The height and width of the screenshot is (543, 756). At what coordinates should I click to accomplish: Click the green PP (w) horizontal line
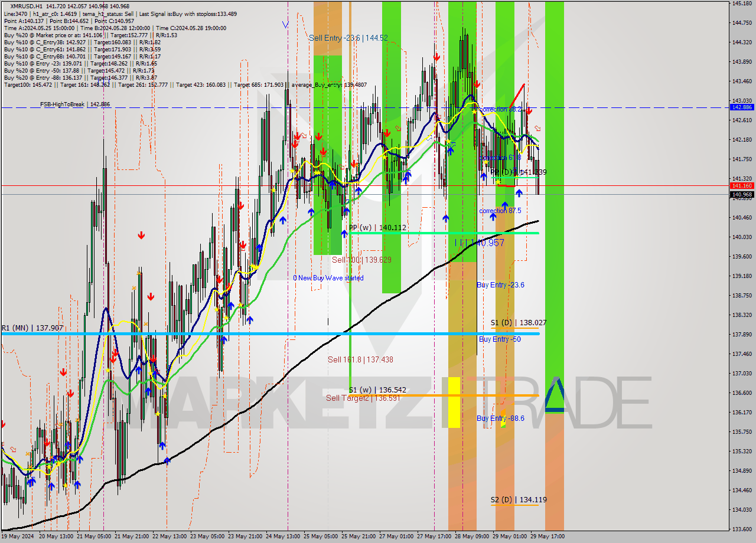(x=444, y=233)
